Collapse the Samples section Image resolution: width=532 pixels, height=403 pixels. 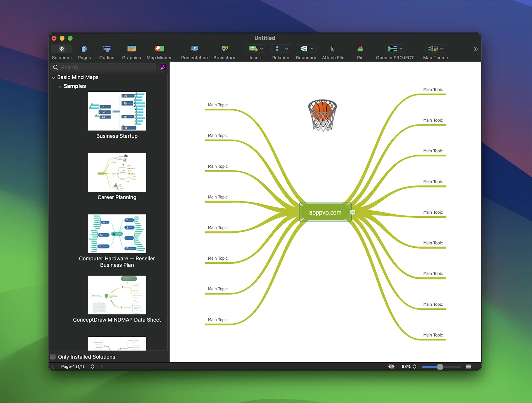60,87
